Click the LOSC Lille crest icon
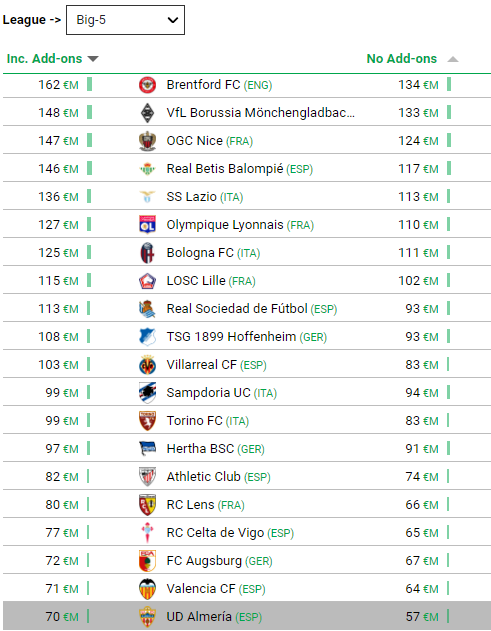 coord(147,281)
